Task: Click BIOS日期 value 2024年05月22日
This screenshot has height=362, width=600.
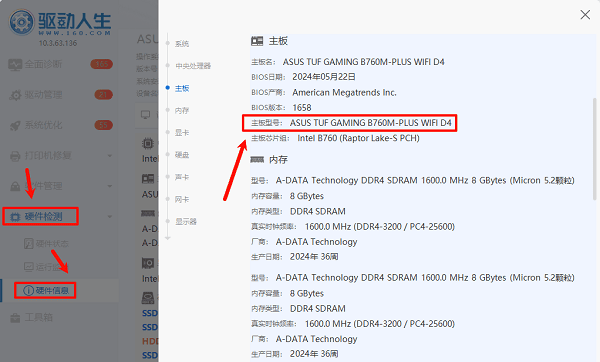Action: [x=324, y=77]
